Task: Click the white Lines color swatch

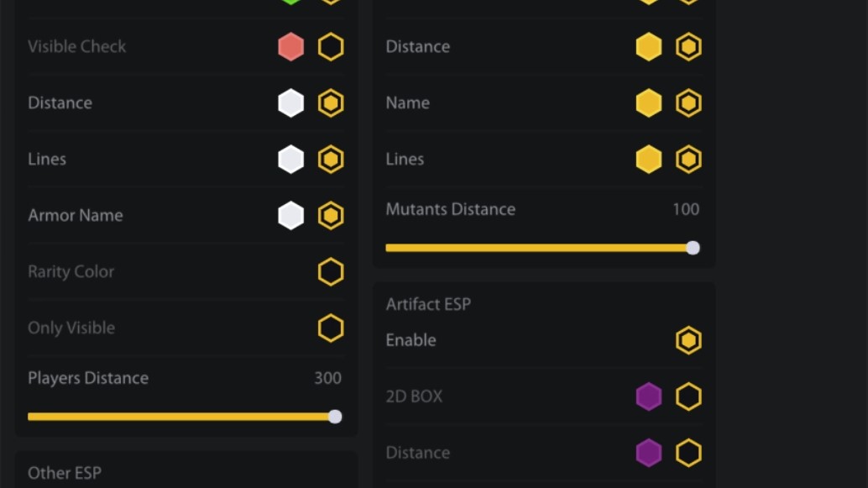Action: (x=290, y=160)
